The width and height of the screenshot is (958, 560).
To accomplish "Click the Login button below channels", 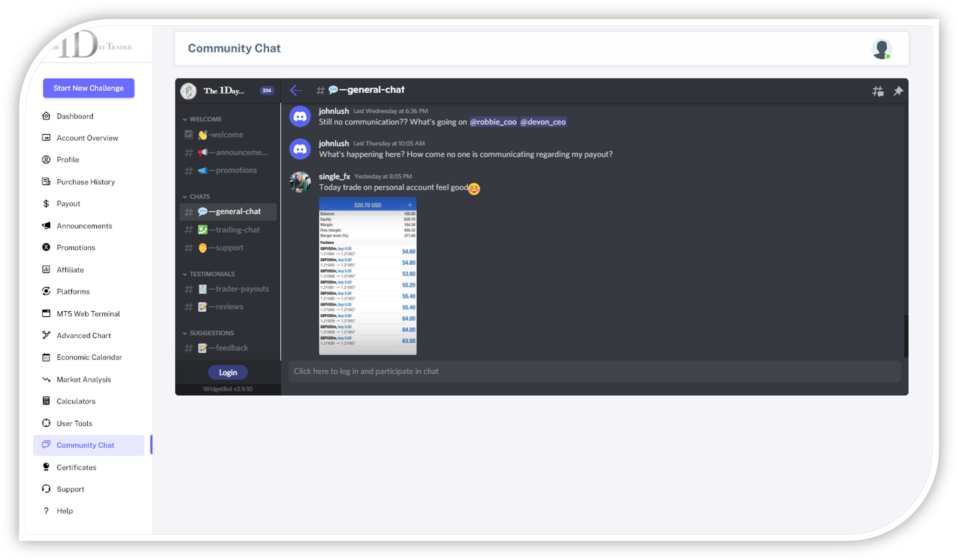I will [228, 372].
